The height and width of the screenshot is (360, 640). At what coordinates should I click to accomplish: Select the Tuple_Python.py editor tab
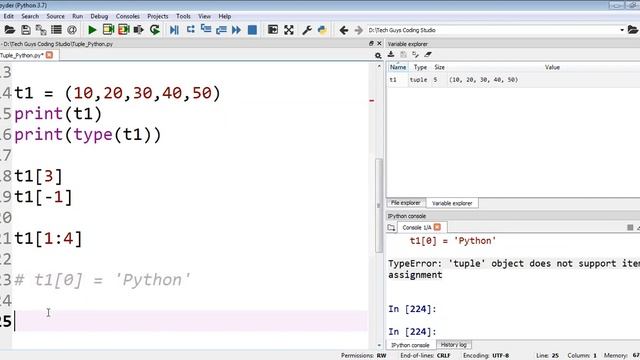(x=22, y=55)
